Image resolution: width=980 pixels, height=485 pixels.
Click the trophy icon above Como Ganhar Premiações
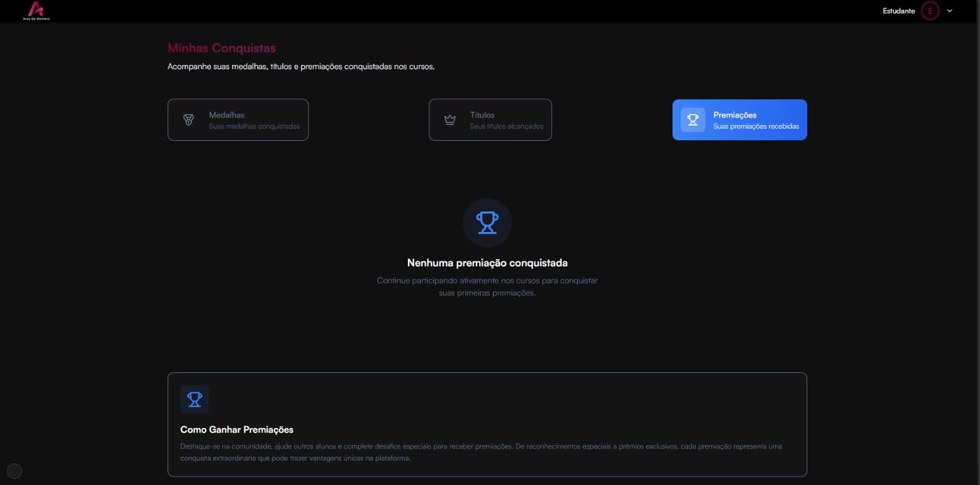pyautogui.click(x=195, y=399)
